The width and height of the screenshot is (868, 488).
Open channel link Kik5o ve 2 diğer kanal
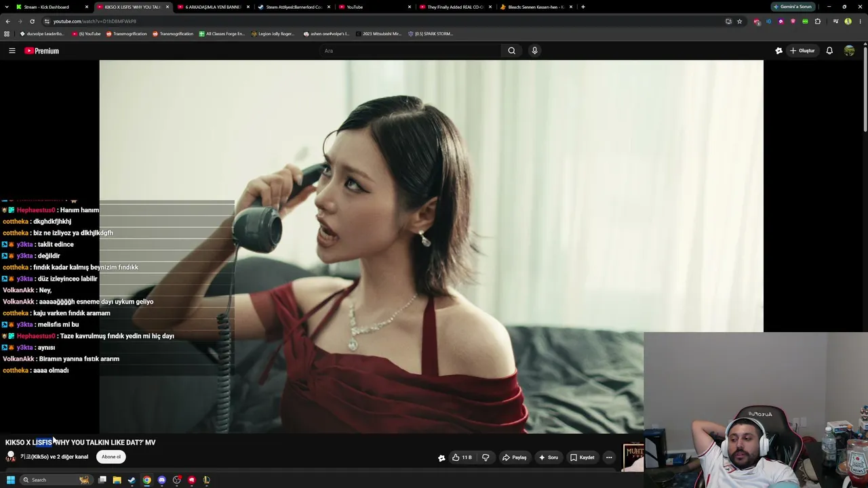(54, 457)
